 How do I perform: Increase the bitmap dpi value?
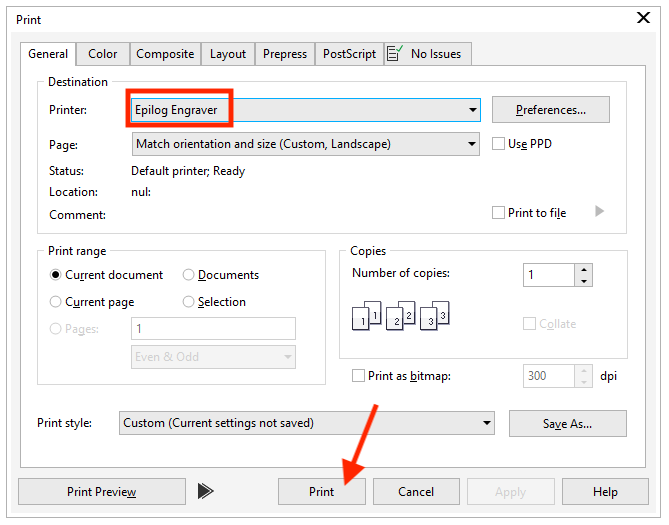(x=583, y=370)
